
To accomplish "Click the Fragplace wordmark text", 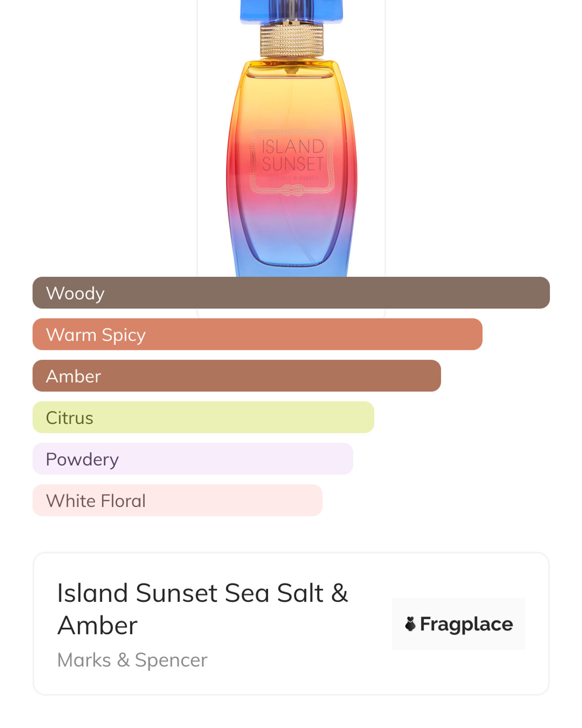I will point(466,624).
